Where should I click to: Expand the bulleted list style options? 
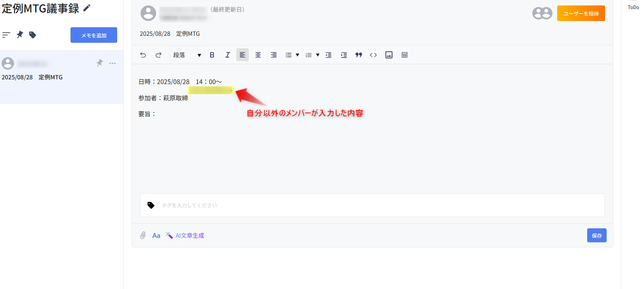coord(297,55)
